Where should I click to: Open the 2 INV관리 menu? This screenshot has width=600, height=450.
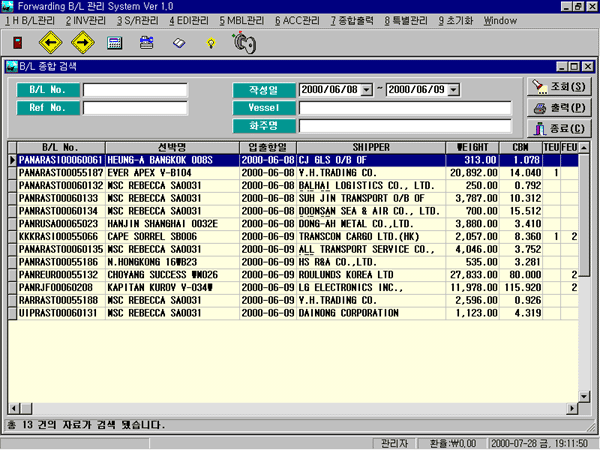click(x=85, y=21)
